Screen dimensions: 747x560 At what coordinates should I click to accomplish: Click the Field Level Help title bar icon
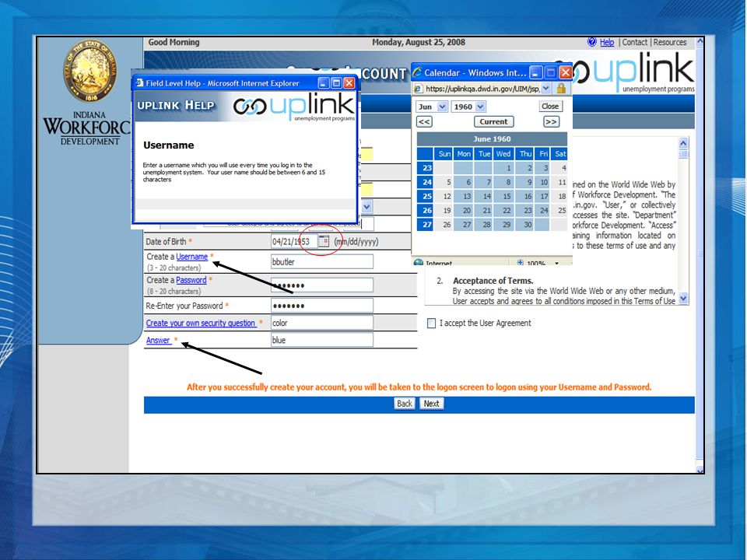point(139,83)
